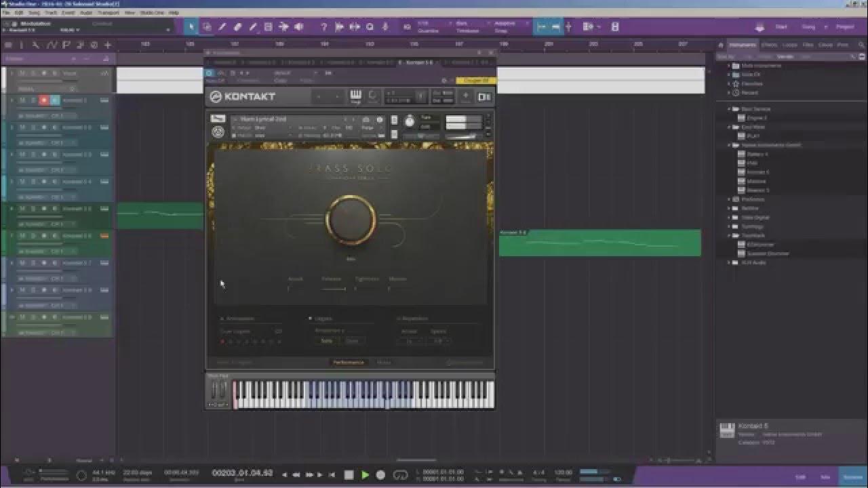Screen dimensions: 868x488
Task: Solo the Kontakt 5 5 track
Action: 33,209
